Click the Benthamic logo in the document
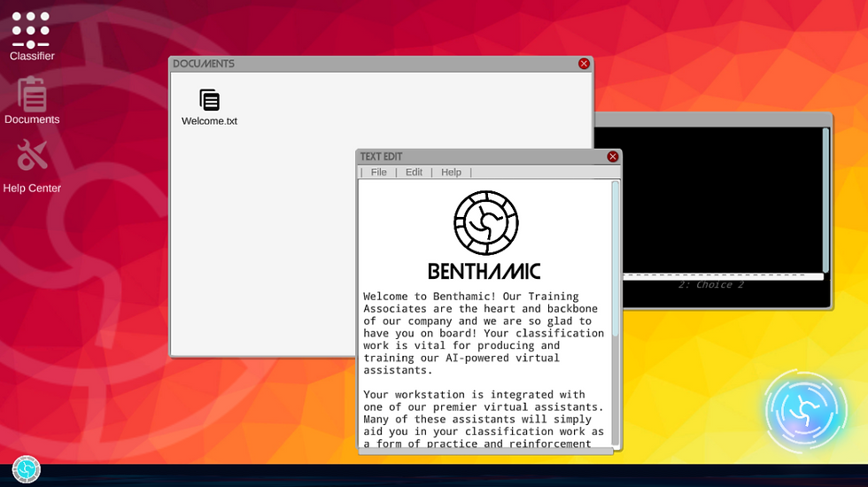 (x=486, y=223)
